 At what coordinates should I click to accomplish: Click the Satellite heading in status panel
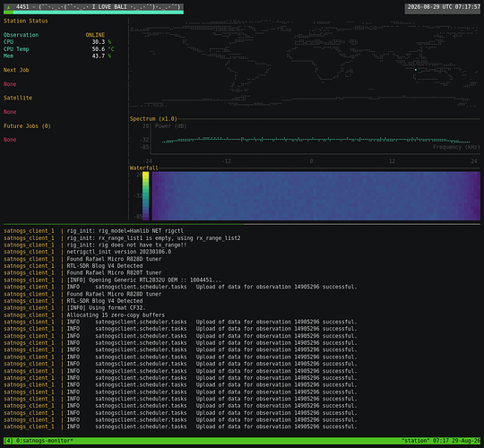pos(18,98)
